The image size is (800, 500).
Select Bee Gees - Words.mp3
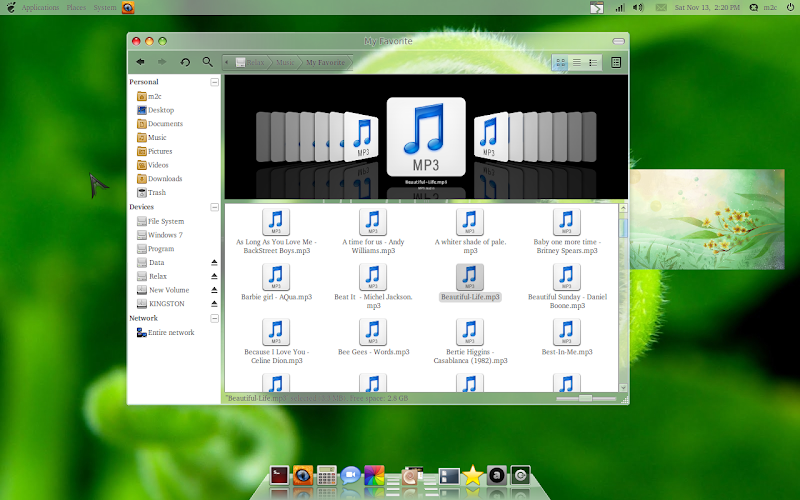click(373, 337)
